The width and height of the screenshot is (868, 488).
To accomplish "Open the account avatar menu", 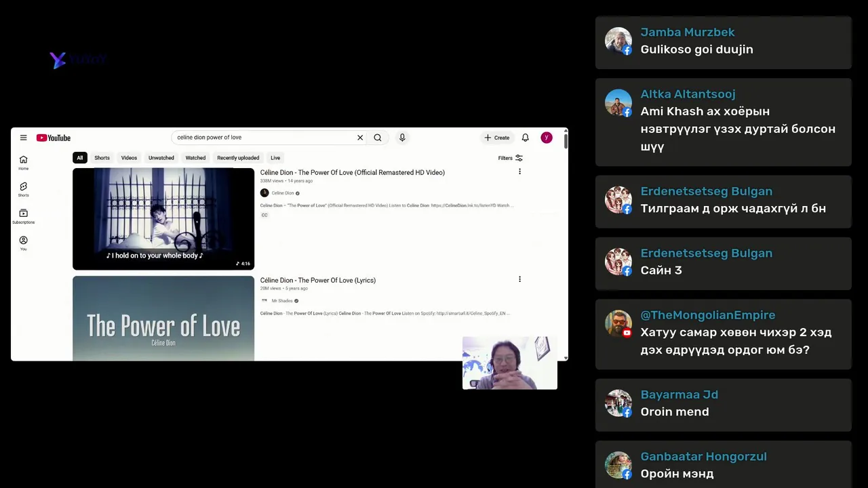I will (x=547, y=138).
